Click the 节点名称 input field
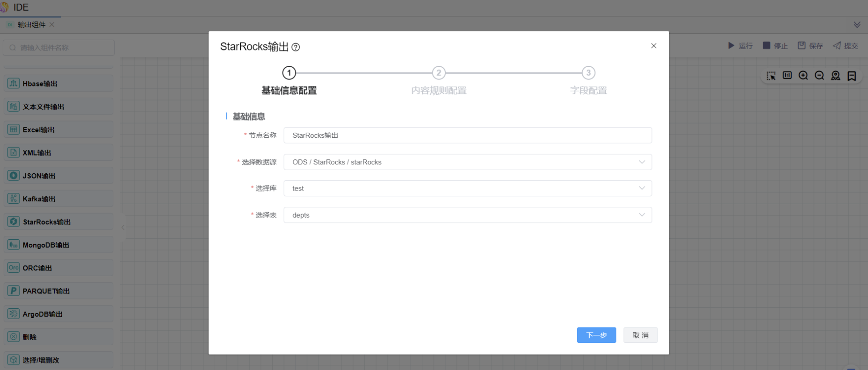868x370 pixels. (468, 135)
